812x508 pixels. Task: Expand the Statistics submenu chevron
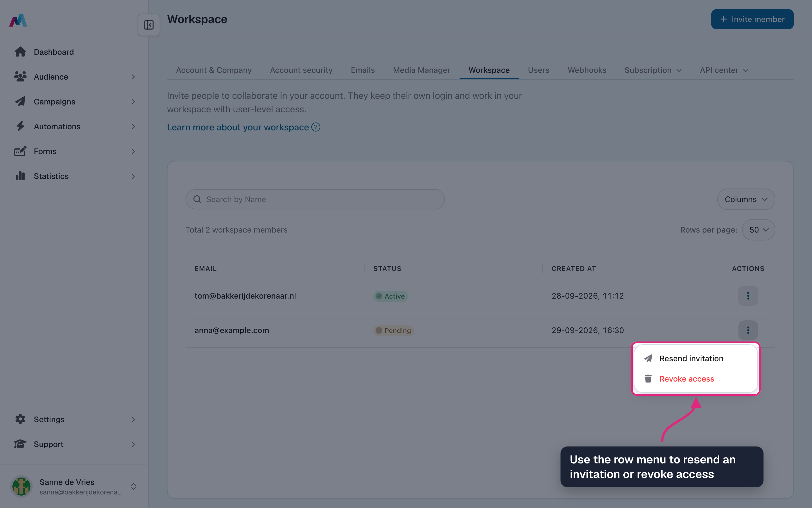[x=133, y=176]
